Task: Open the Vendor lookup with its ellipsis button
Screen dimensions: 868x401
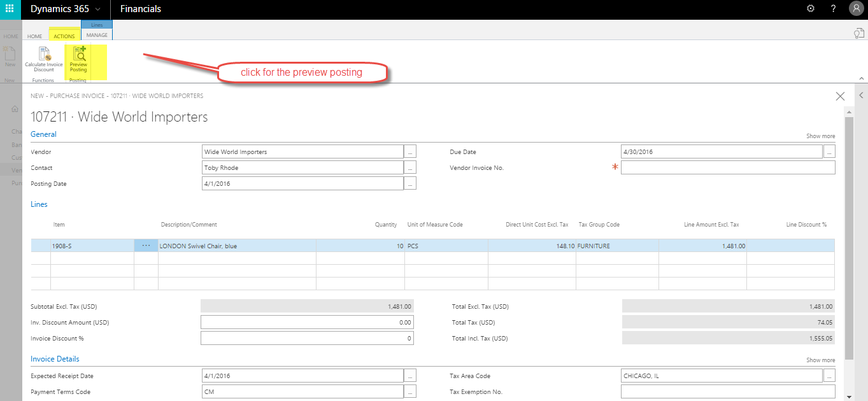Action: click(409, 151)
